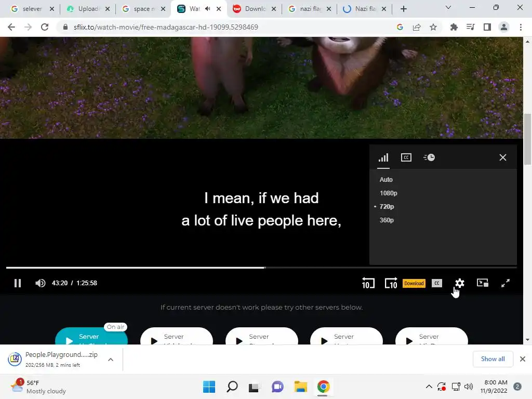Pause the movie playback
This screenshot has width=532, height=399.
18,283
